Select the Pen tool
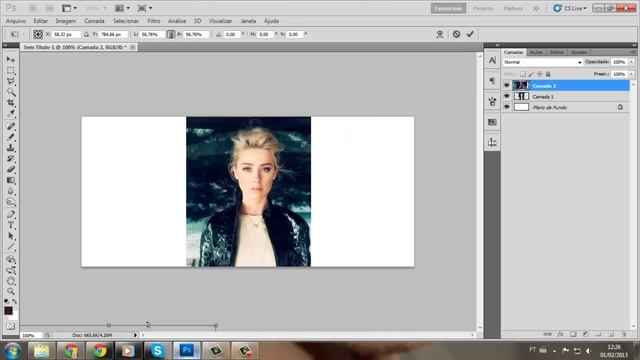The image size is (640, 360). tap(11, 215)
